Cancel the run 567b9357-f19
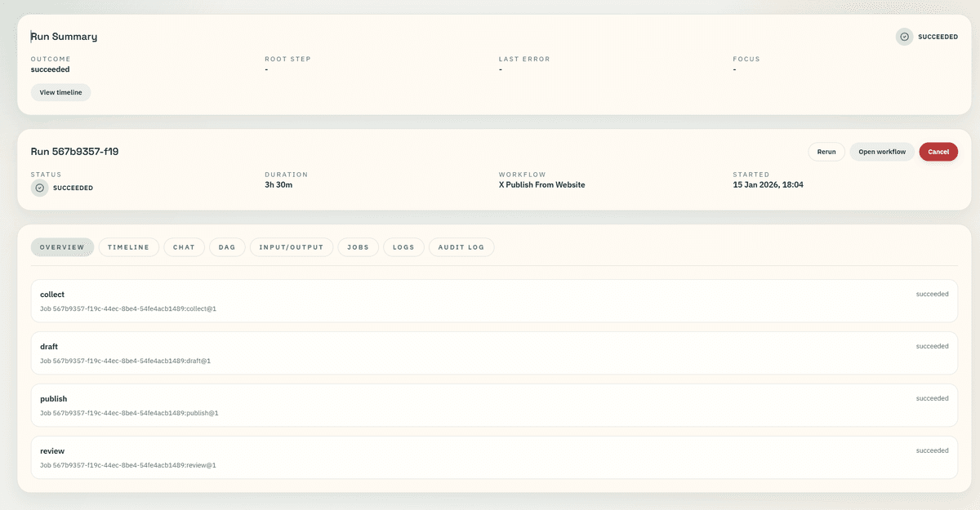Screen dimensions: 980x510 938,151
